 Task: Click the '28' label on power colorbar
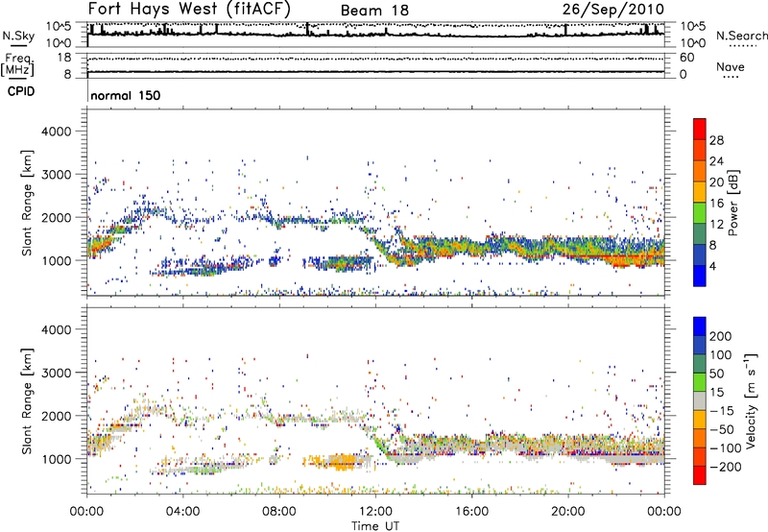pyautogui.click(x=716, y=140)
